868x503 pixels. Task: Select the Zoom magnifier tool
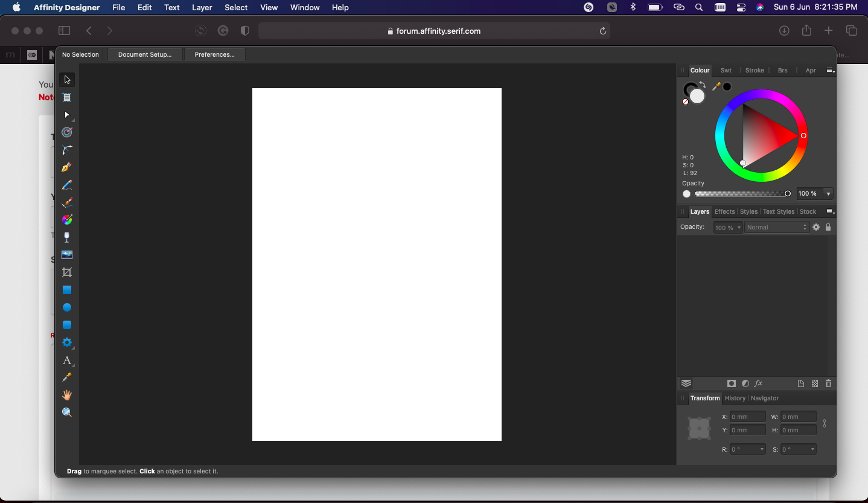pyautogui.click(x=67, y=412)
